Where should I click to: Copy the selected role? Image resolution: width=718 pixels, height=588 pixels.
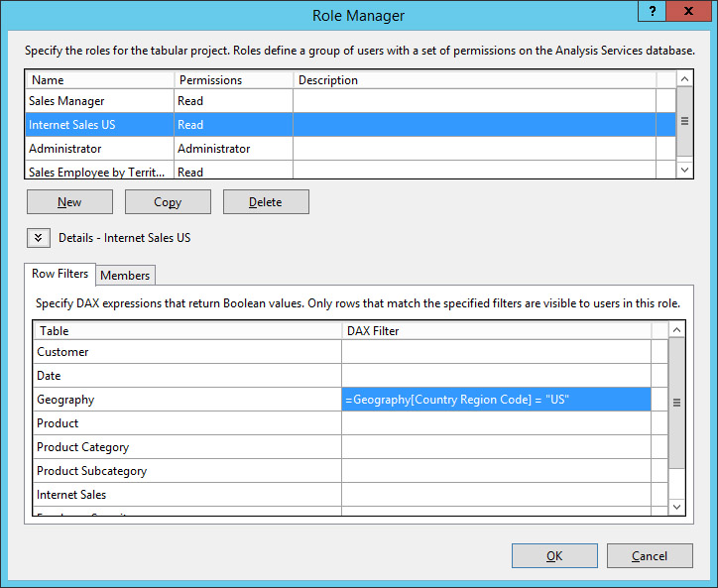(x=168, y=202)
